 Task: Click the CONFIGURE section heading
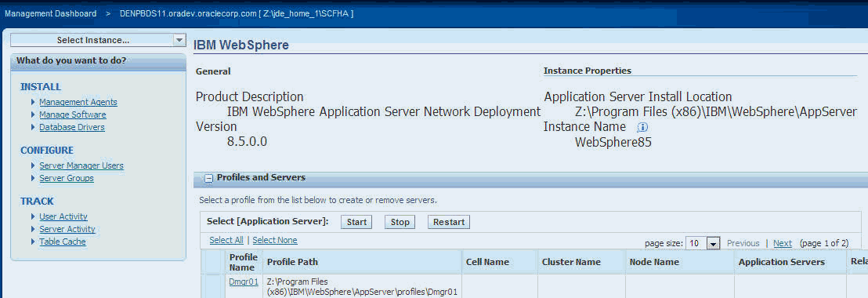click(x=46, y=151)
